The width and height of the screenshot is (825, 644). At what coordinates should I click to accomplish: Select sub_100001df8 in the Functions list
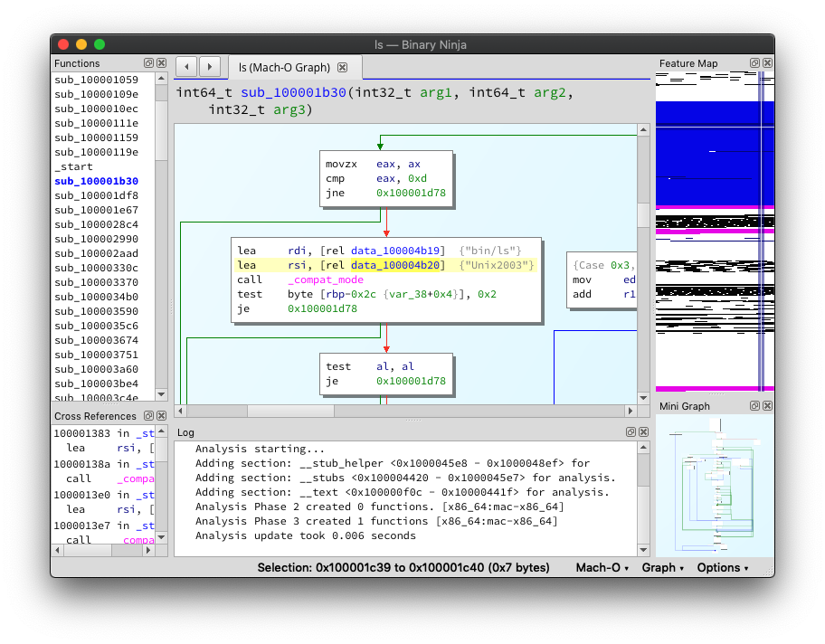[96, 195]
